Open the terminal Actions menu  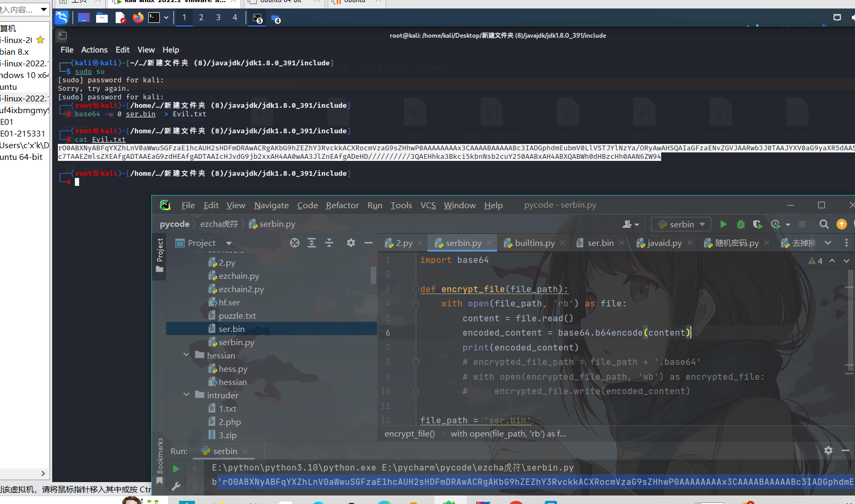(x=95, y=50)
